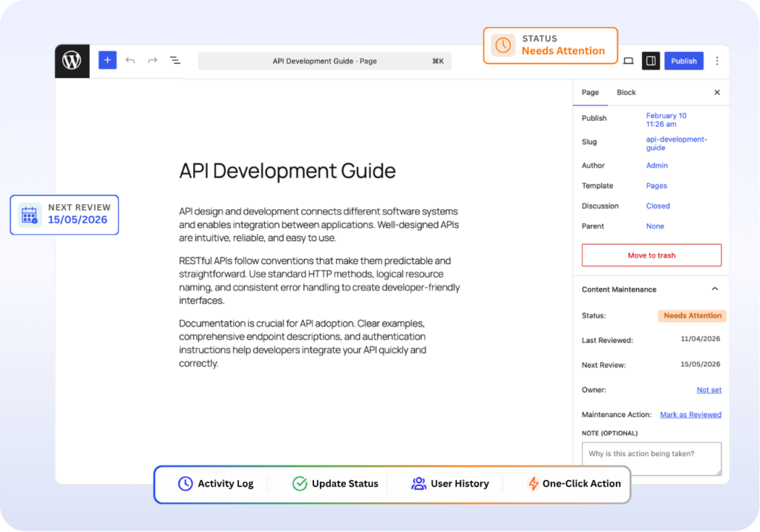Viewport: 760px width, 532px height.
Task: Close the settings sidebar with X
Action: (x=717, y=93)
